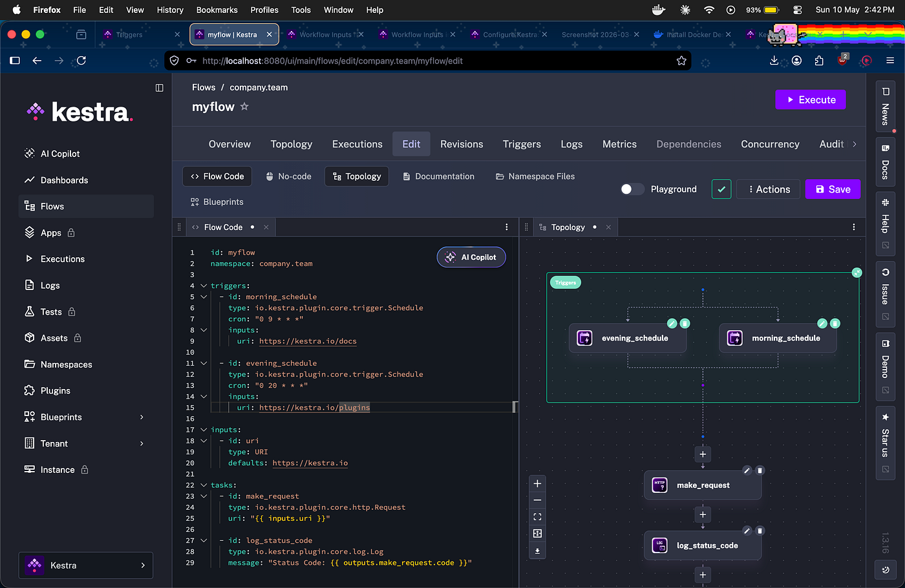The image size is (905, 588).
Task: Star the myflow flow as favorite
Action: (244, 107)
